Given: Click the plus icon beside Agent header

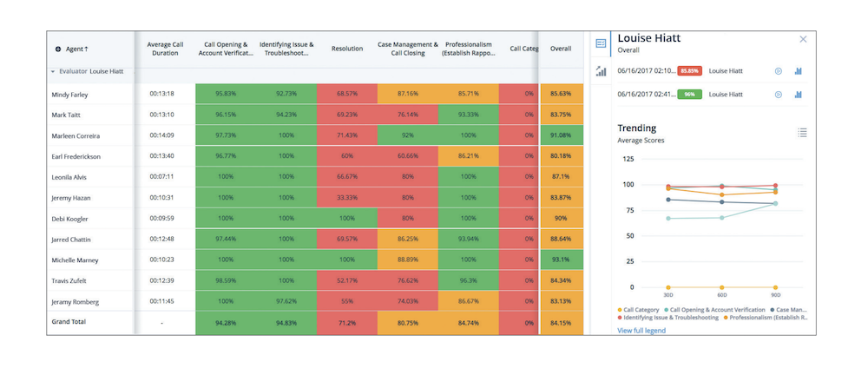Looking at the screenshot, I should (x=58, y=49).
